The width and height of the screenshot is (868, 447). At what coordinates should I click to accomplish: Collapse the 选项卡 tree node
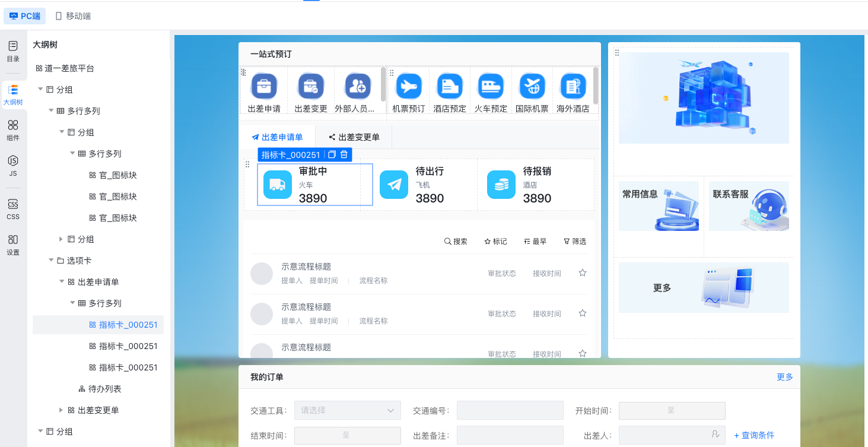[x=50, y=261]
